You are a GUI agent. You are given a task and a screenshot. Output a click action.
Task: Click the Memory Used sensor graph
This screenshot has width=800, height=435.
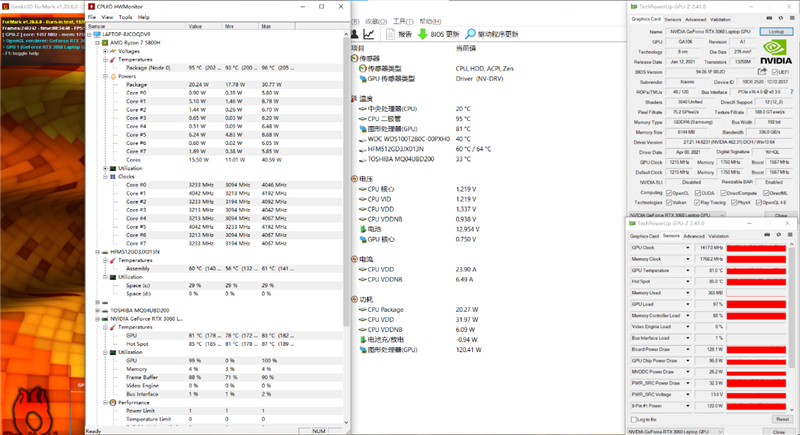click(756, 293)
